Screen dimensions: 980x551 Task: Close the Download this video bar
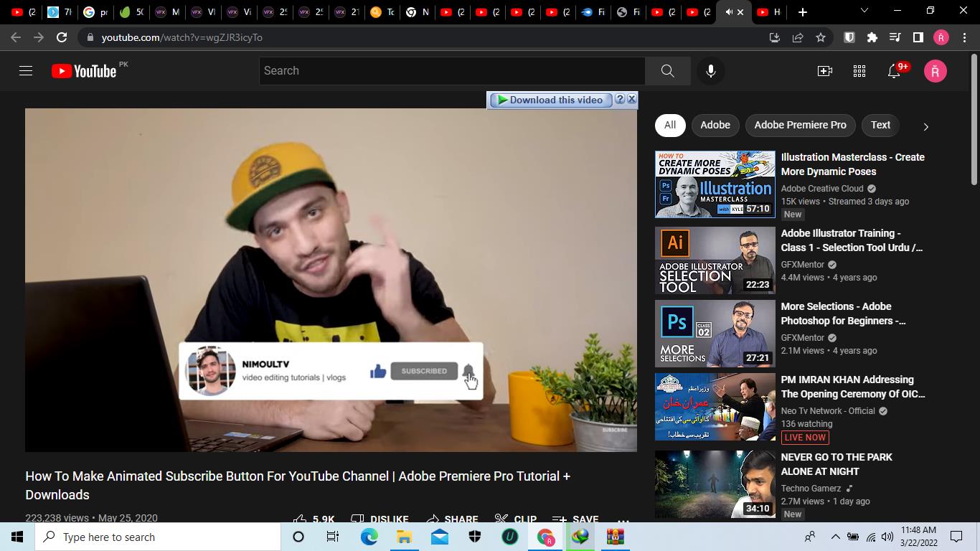[x=632, y=100]
